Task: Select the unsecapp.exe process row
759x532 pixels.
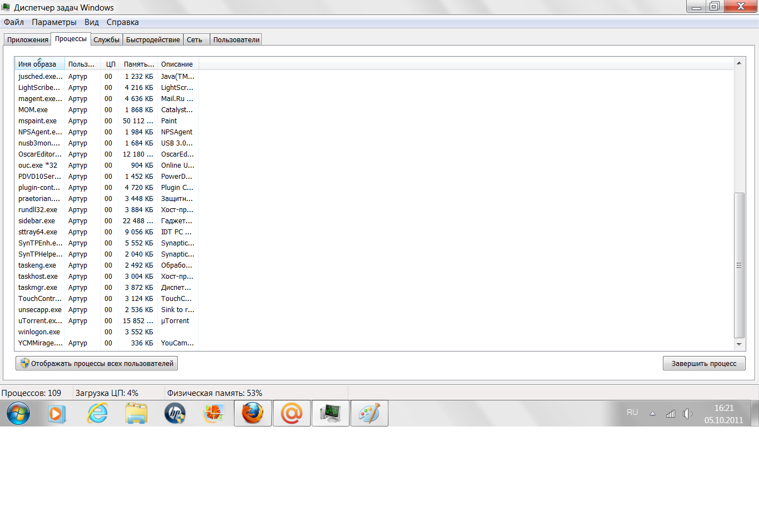Action: pyautogui.click(x=107, y=310)
